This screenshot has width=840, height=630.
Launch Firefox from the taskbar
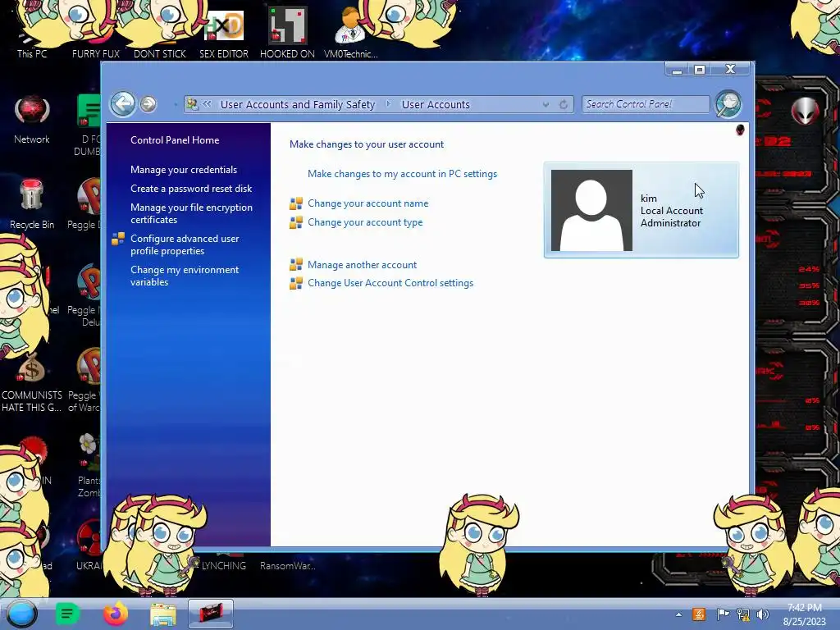point(115,614)
